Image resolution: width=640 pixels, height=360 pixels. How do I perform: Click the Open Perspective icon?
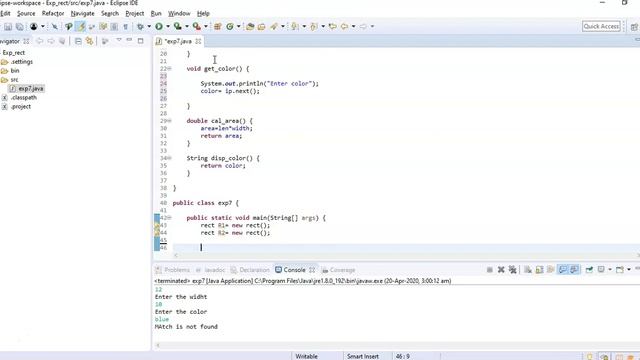point(634,27)
